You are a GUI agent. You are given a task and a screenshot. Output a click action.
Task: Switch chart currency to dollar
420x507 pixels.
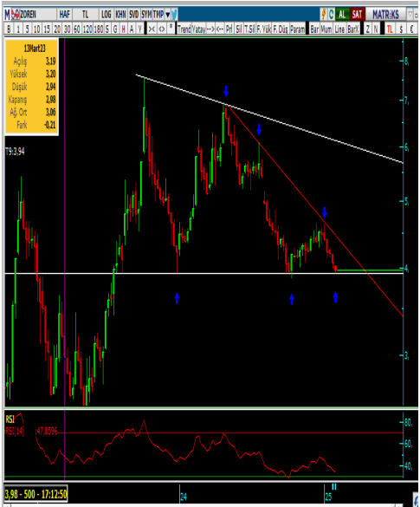(401, 29)
